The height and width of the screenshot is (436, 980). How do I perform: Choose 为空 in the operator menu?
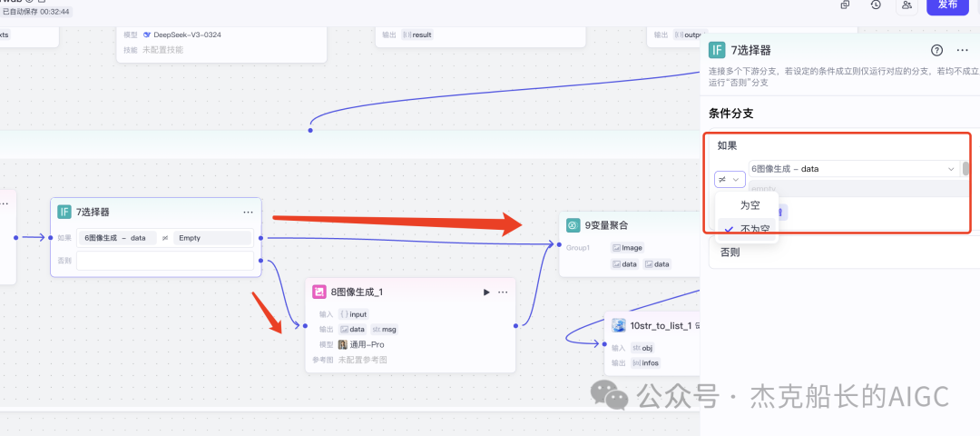tap(750, 205)
